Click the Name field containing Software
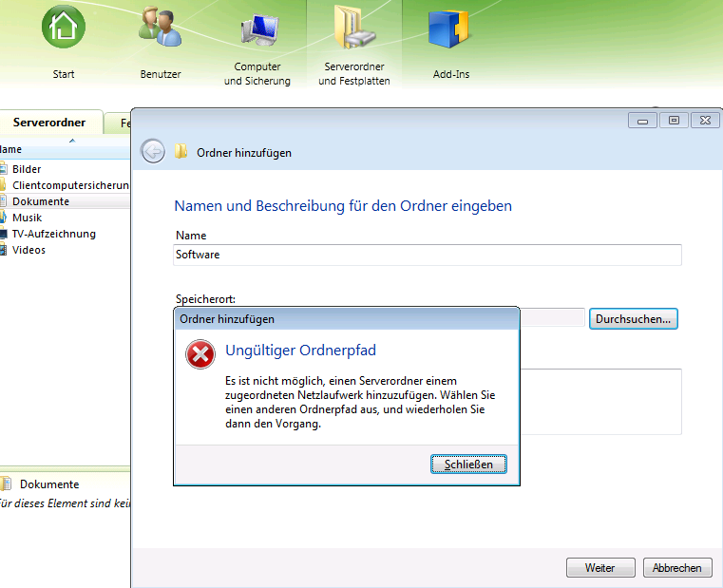723x588 pixels. click(428, 255)
